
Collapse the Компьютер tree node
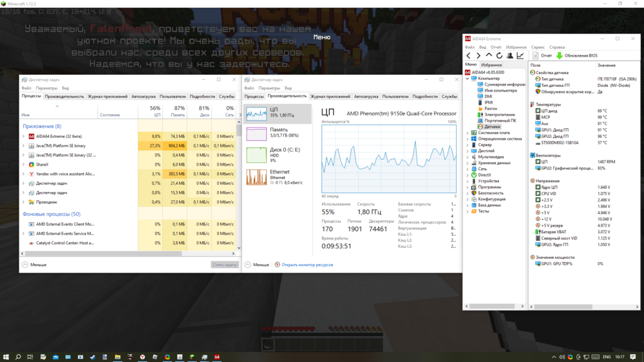pyautogui.click(x=468, y=79)
